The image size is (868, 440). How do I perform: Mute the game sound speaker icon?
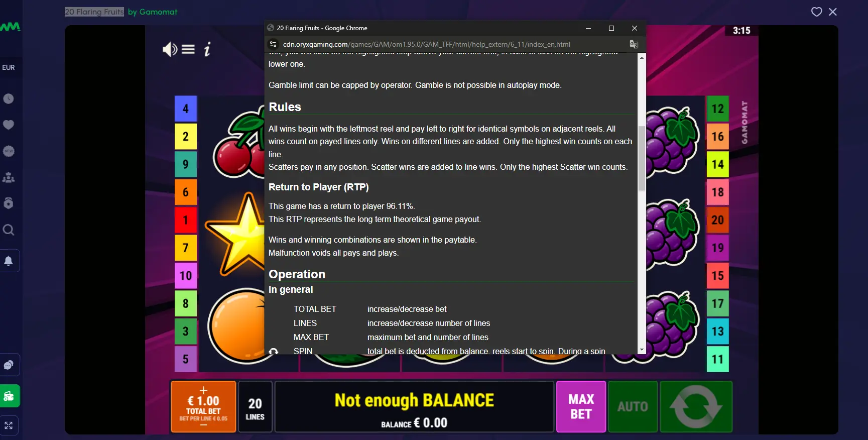tap(170, 49)
